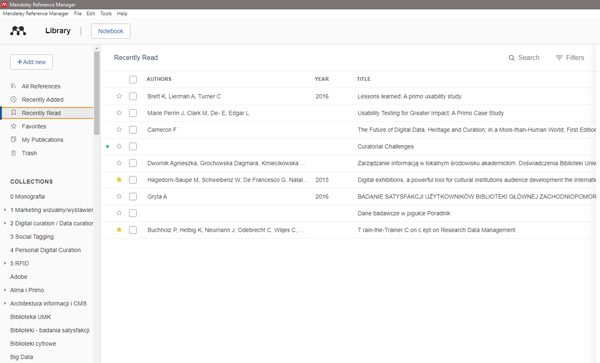Open the Biblioteka UMK collection
The image size is (600, 363).
point(31,317)
